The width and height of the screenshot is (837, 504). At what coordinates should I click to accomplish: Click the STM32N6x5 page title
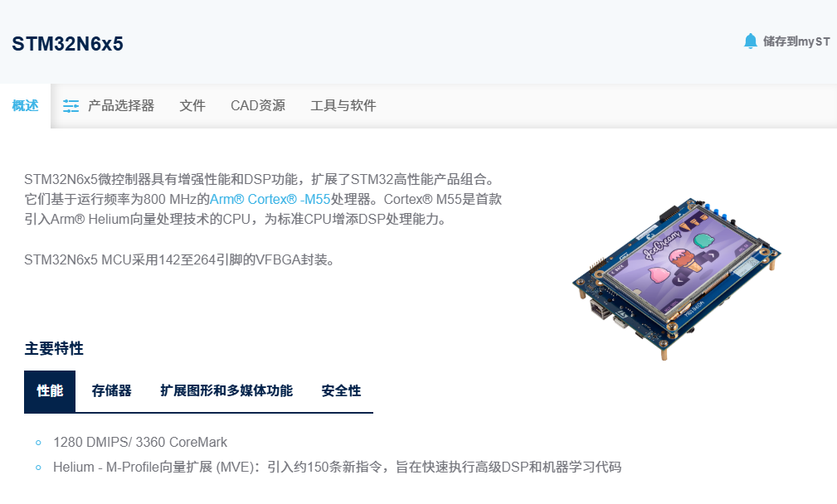click(x=67, y=44)
